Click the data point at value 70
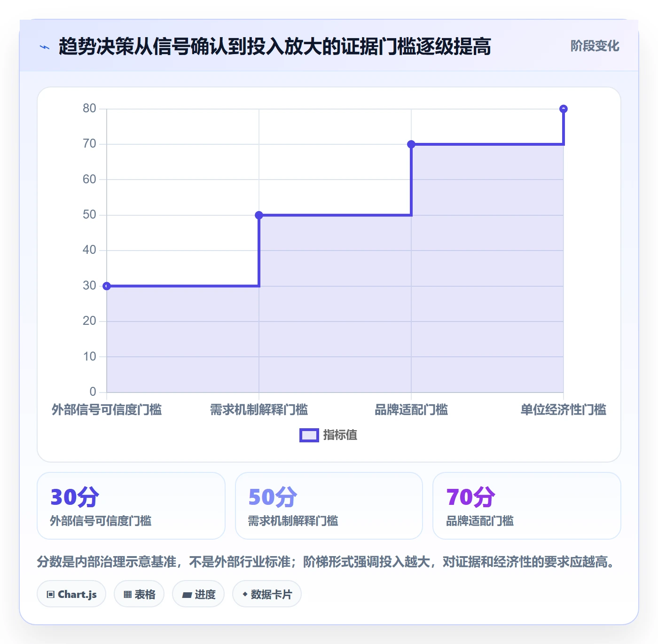Viewport: 658px width, 644px height. pos(411,144)
